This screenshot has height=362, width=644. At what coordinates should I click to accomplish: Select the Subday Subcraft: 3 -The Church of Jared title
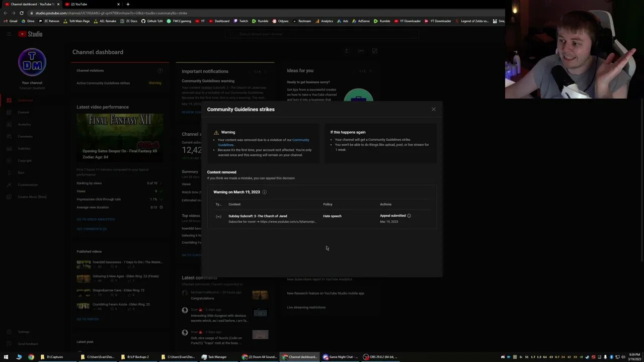pyautogui.click(x=258, y=216)
